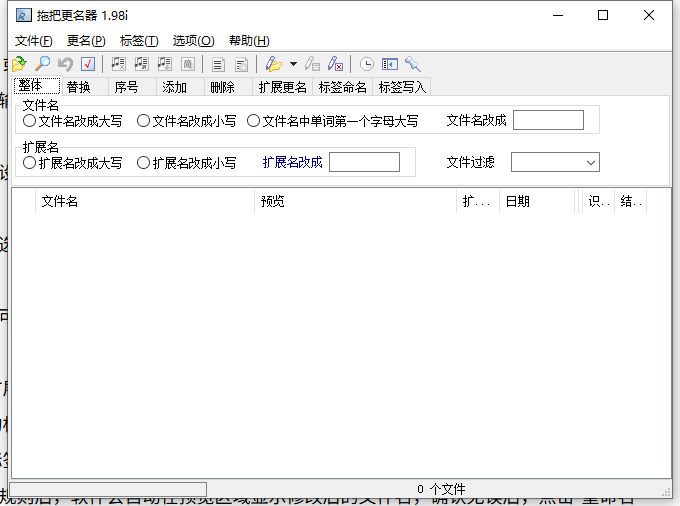Click the grayed pencil with list icon
Viewport: 680px width, 506px height.
(x=312, y=64)
